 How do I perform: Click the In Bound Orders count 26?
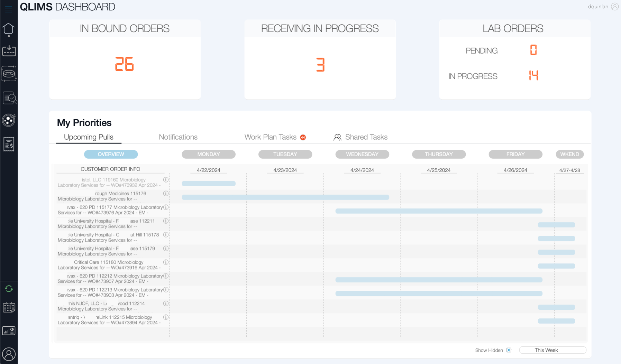[x=125, y=64]
